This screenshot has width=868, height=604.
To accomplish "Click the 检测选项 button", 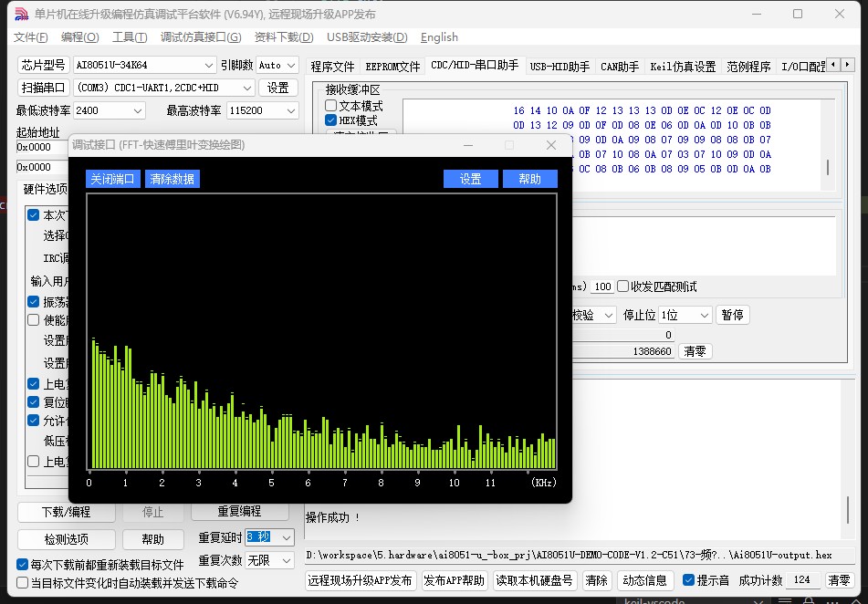I will (67, 539).
